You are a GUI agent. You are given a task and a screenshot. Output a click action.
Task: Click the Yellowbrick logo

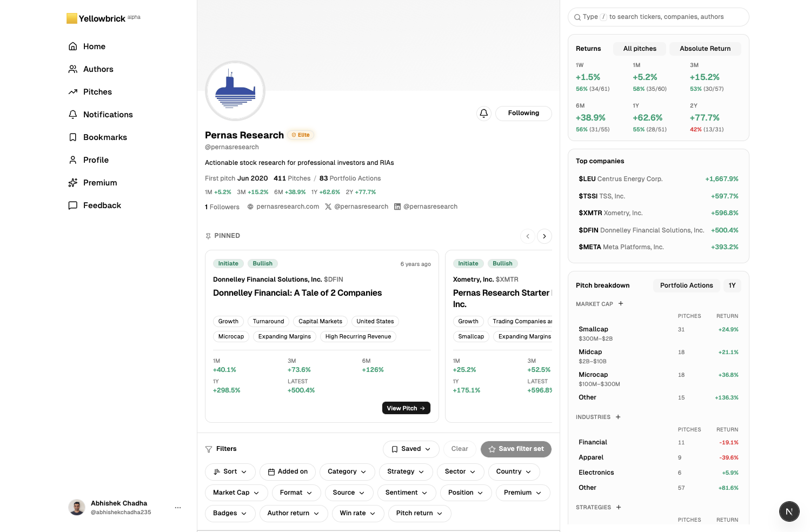(x=103, y=18)
